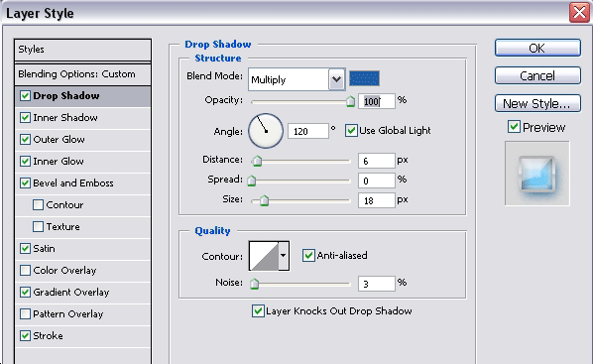
Task: Click the Spread value field
Action: pos(376,181)
